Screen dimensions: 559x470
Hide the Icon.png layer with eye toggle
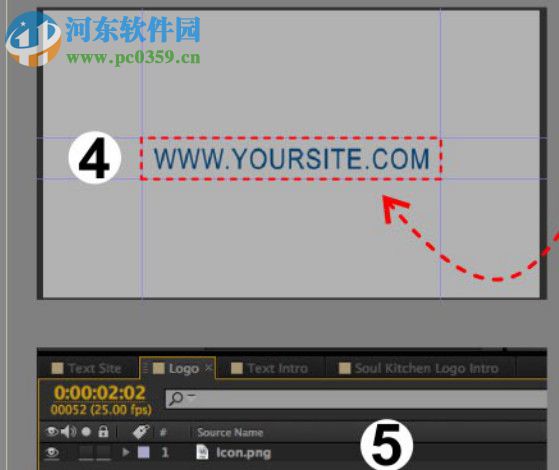point(52,452)
